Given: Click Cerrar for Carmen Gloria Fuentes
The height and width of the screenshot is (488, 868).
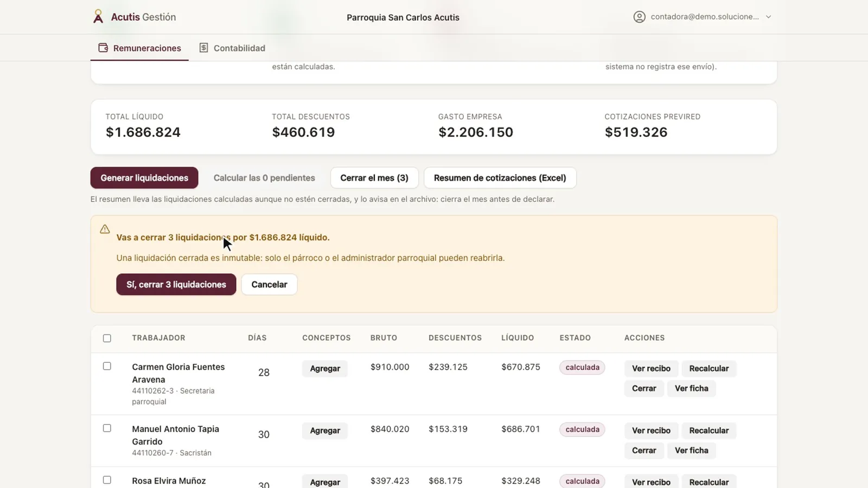Looking at the screenshot, I should point(644,388).
